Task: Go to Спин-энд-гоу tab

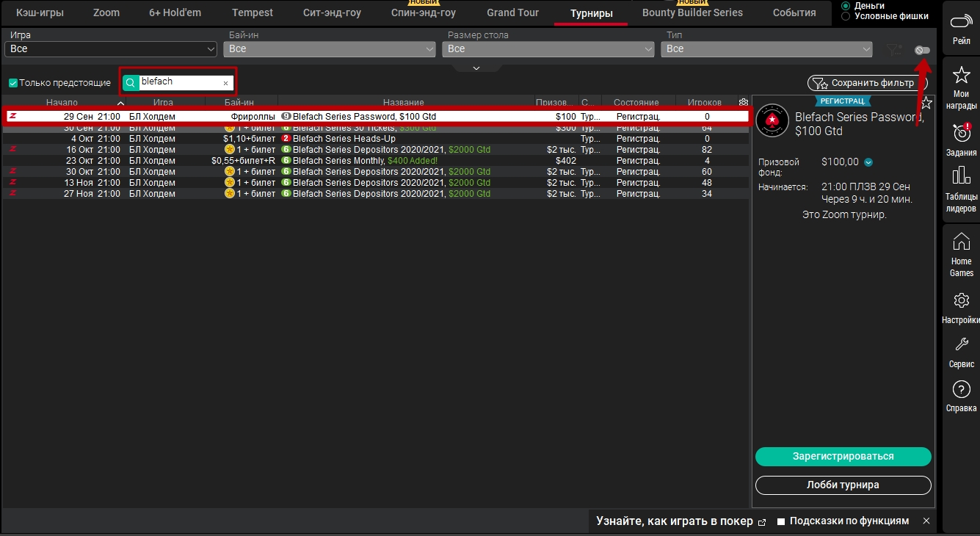Action: (x=424, y=12)
